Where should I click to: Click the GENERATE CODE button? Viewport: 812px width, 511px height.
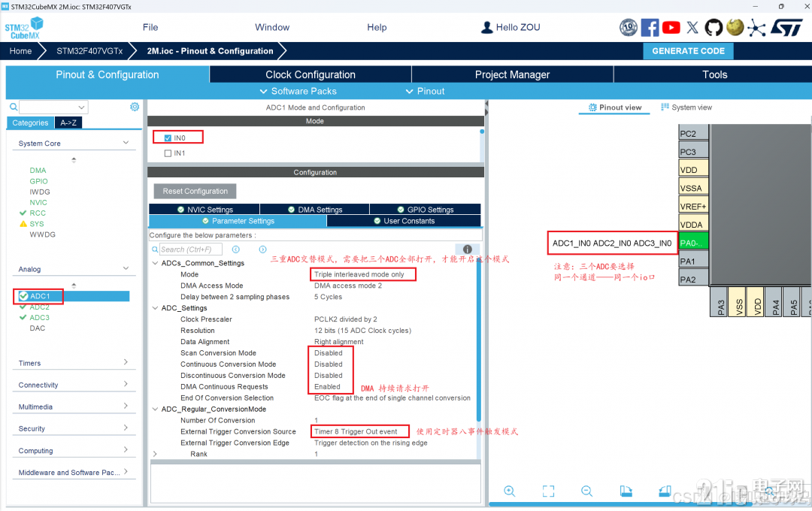(x=688, y=51)
